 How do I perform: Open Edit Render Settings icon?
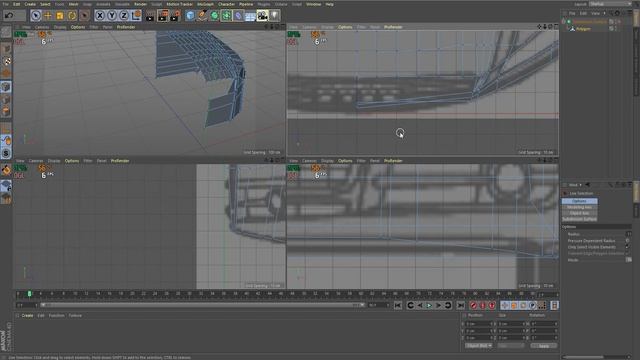tap(175, 16)
